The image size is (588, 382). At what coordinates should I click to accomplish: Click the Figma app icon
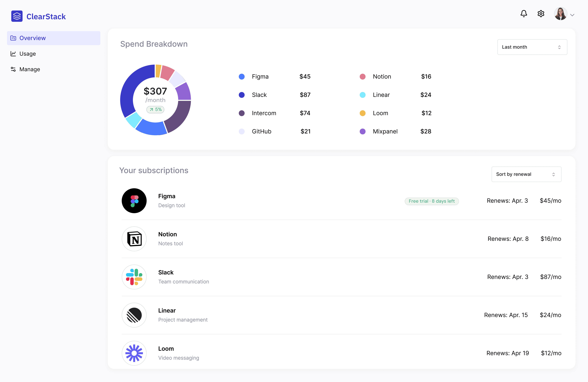[x=134, y=201]
